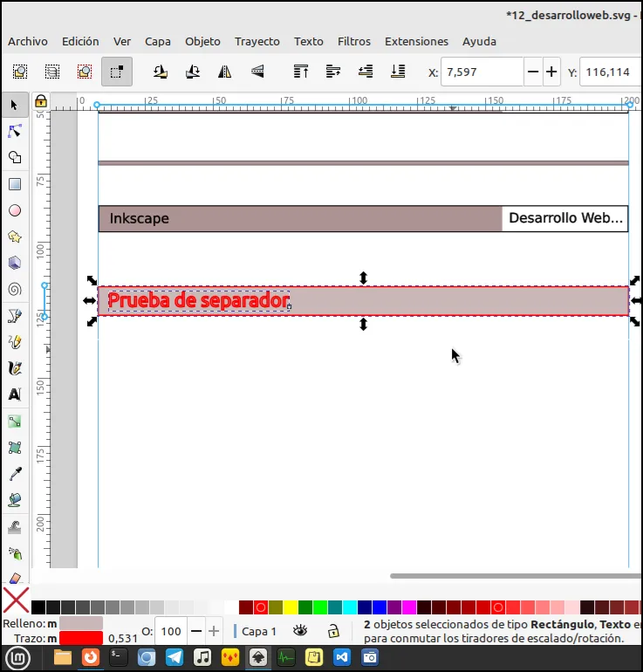The image size is (643, 672).
Task: Select the Eraser tool
Action: [x=15, y=578]
